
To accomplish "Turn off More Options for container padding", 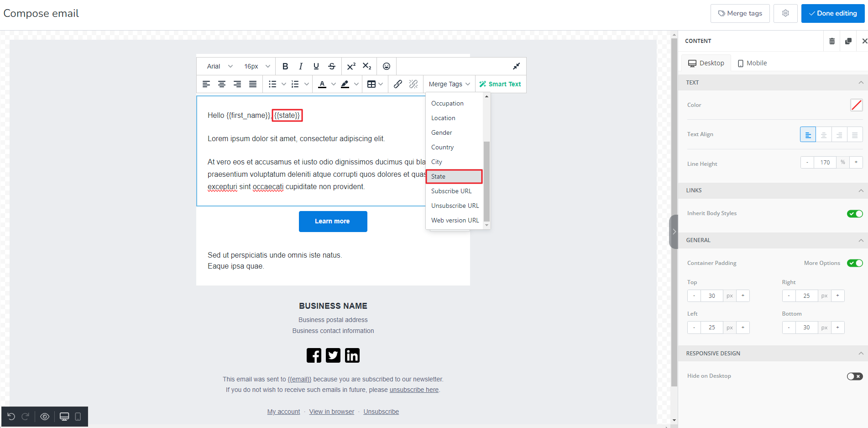I will coord(854,263).
